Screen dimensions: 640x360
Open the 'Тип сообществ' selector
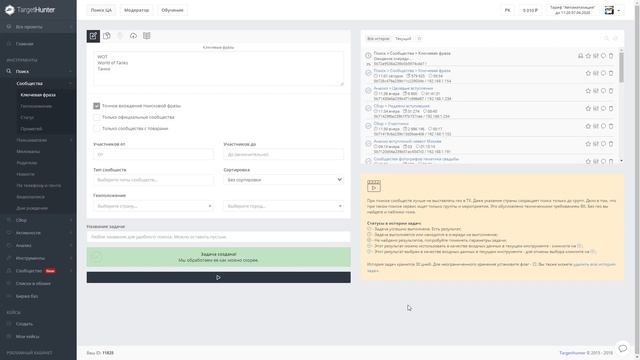153,180
